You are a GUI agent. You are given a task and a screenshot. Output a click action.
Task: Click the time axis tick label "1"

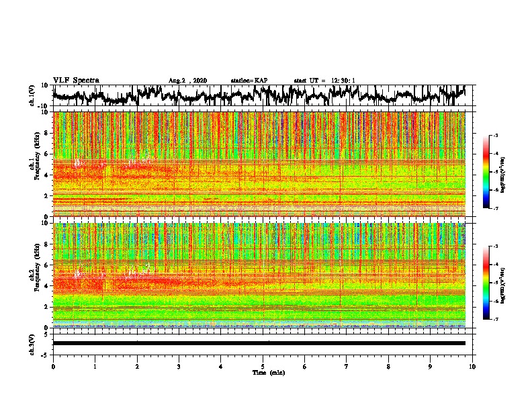coord(95,367)
